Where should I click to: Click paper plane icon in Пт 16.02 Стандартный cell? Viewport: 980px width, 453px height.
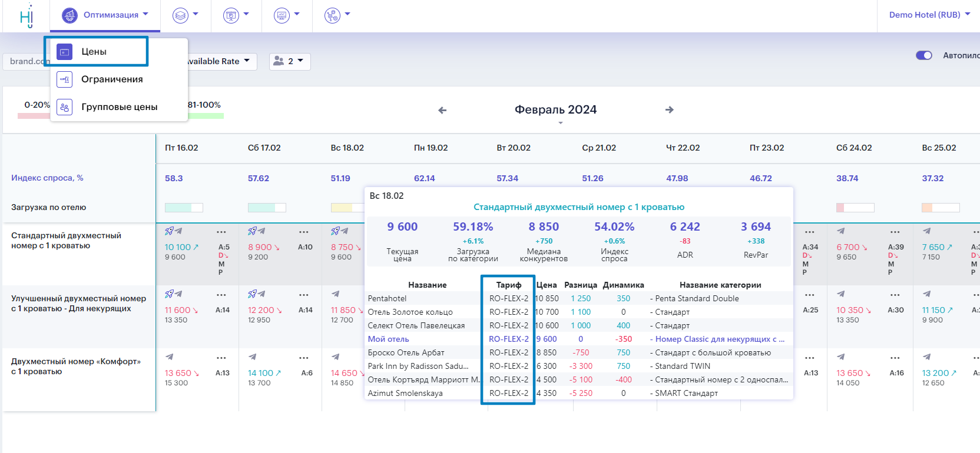178,231
